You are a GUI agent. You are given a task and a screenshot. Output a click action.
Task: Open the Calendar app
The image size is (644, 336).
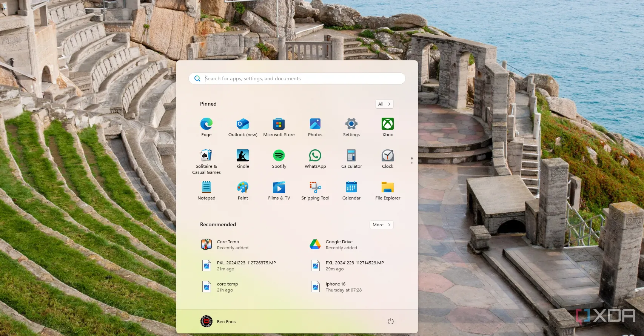point(351,191)
